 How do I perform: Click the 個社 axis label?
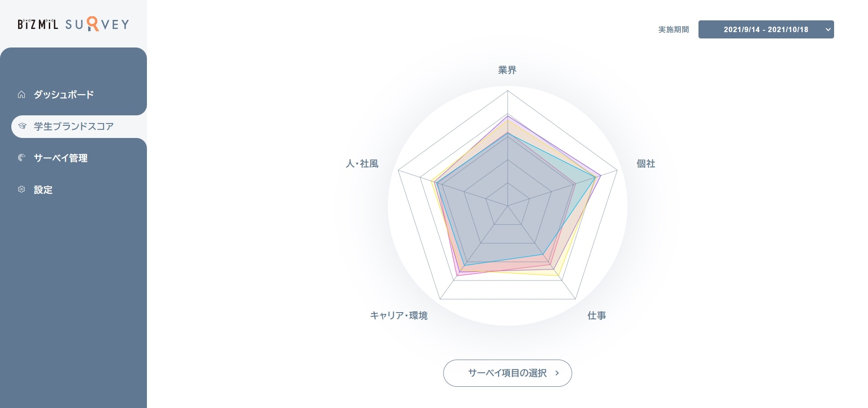pos(646,164)
